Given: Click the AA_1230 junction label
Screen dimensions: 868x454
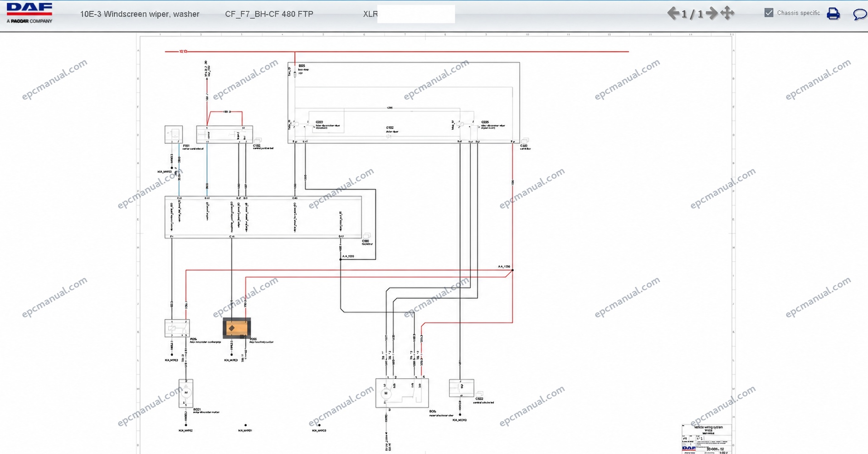Looking at the screenshot, I should [x=504, y=267].
